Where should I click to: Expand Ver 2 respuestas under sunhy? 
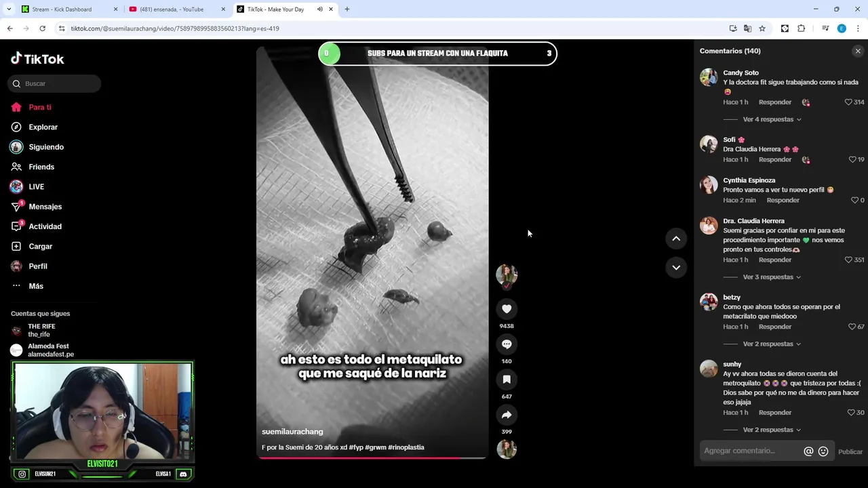(x=772, y=430)
